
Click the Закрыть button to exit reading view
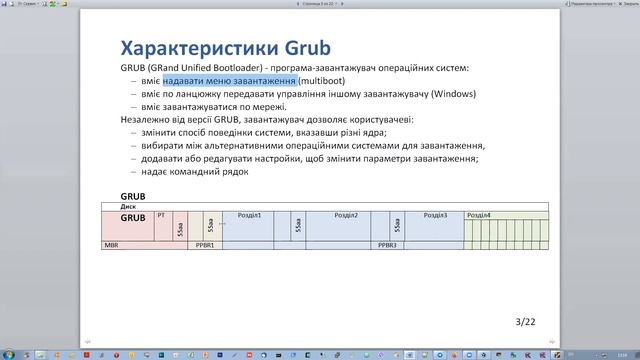coord(629,3)
